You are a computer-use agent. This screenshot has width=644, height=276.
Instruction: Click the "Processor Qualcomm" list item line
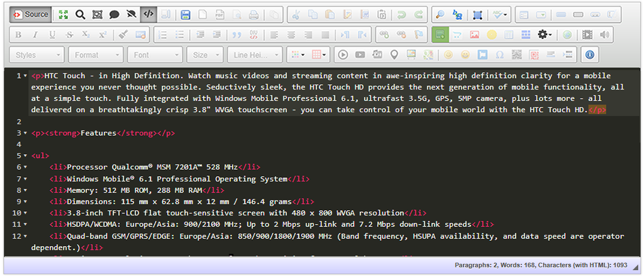155,167
